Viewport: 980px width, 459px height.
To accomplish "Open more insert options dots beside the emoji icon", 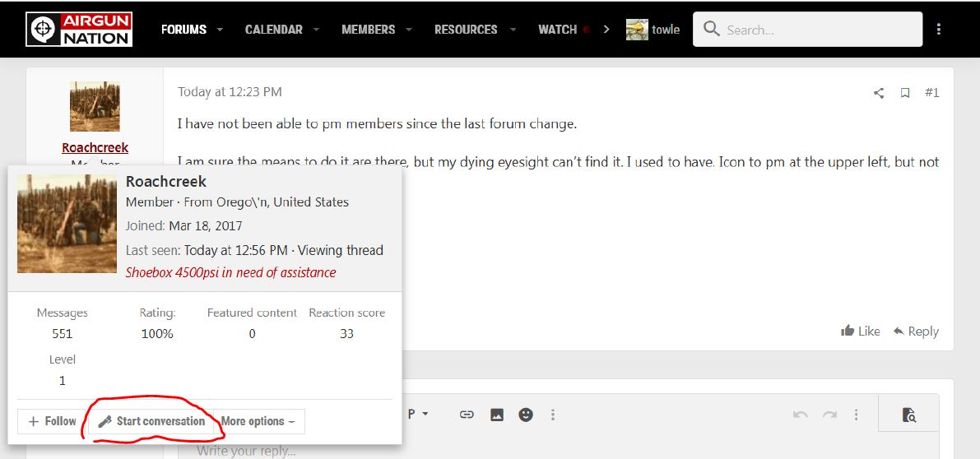I will (552, 414).
